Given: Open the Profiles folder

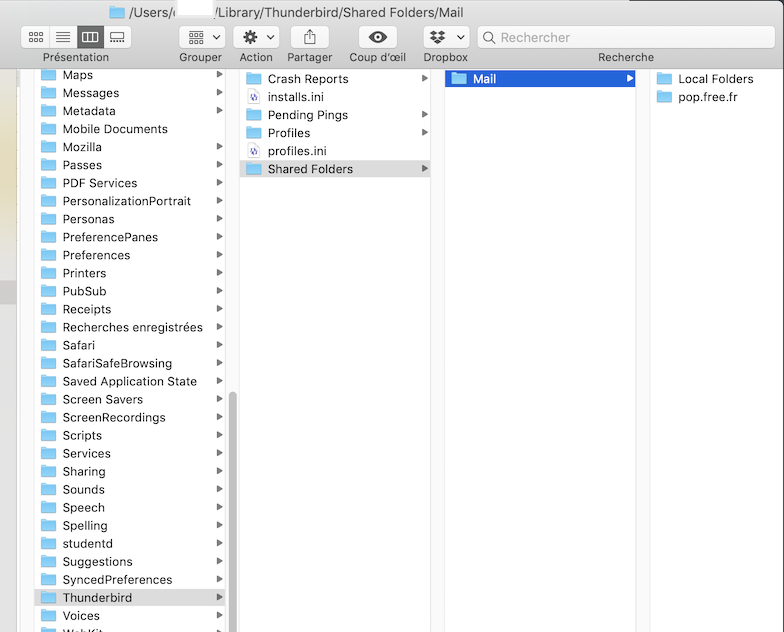Looking at the screenshot, I should tap(335, 132).
